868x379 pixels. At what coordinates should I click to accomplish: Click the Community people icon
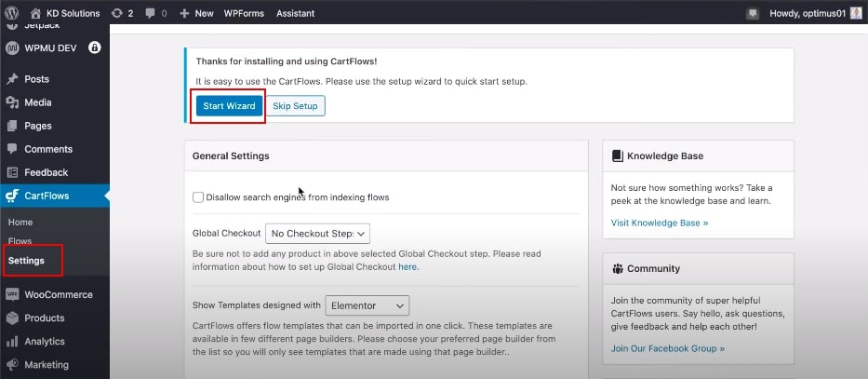[x=617, y=269]
